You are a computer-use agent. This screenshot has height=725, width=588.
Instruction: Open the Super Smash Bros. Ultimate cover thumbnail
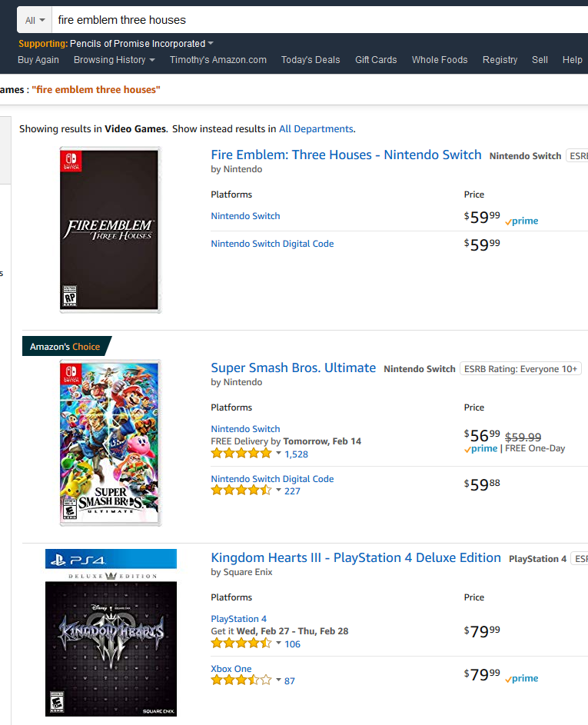[110, 443]
